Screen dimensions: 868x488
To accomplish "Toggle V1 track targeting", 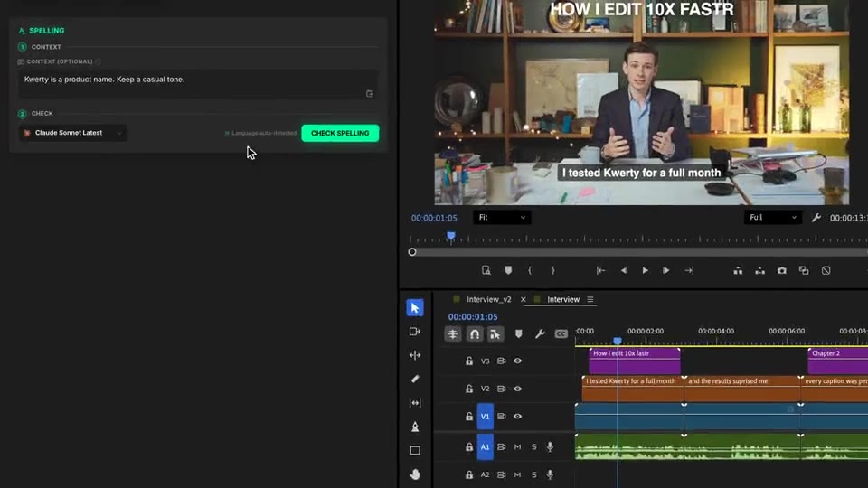I will (x=485, y=416).
